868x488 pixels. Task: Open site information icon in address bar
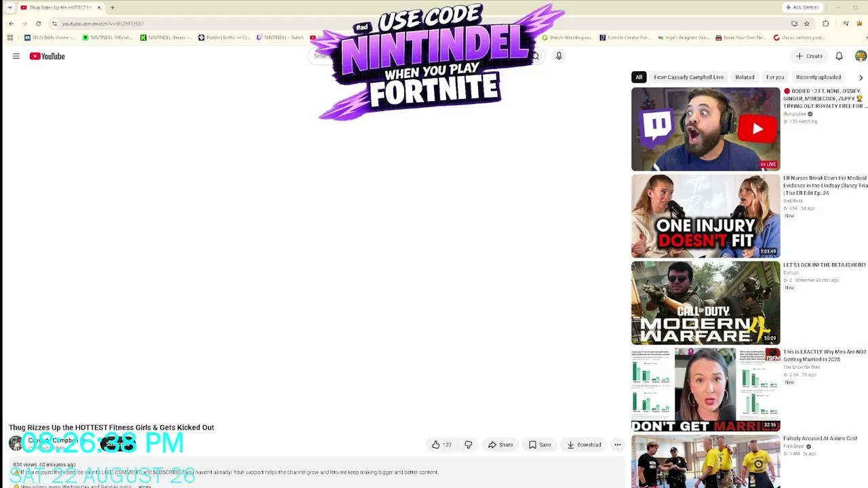pos(54,24)
